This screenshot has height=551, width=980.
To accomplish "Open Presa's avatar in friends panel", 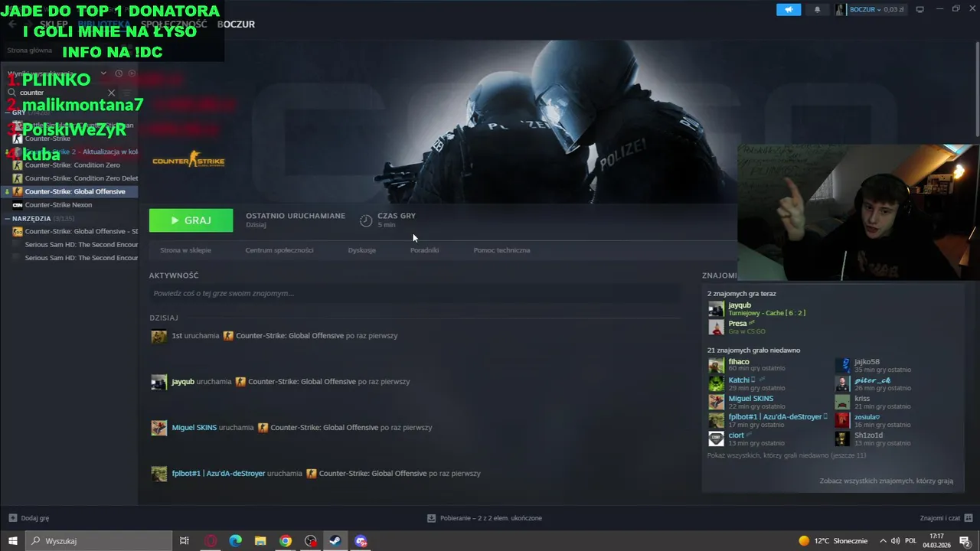I will pos(716,327).
